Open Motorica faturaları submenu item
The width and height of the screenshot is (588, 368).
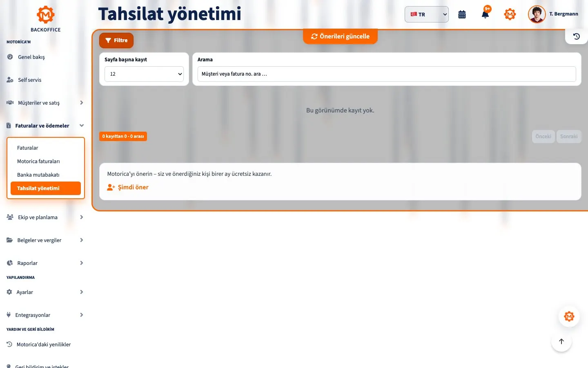click(x=46, y=161)
